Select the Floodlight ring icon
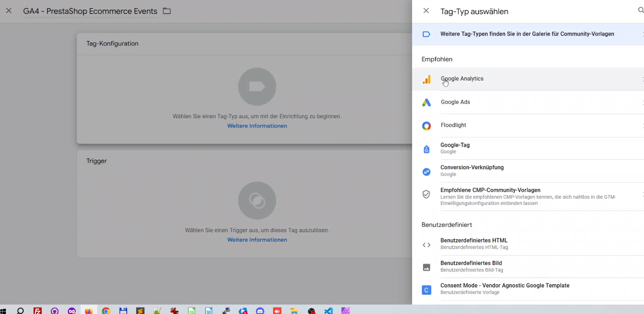 point(426,126)
